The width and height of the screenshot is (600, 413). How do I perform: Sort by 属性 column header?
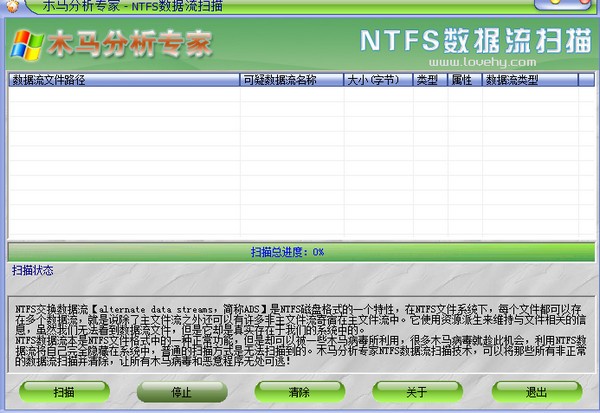[x=465, y=80]
